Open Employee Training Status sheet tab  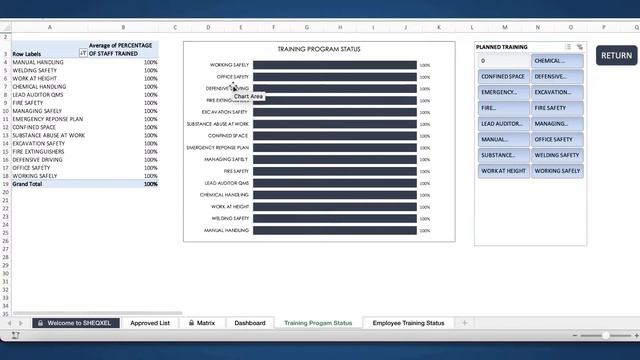(x=408, y=323)
